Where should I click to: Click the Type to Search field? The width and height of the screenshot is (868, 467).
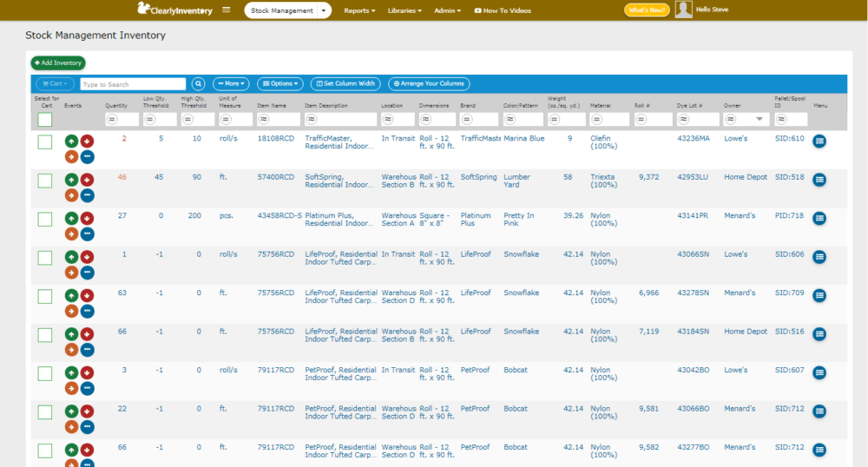coord(133,84)
